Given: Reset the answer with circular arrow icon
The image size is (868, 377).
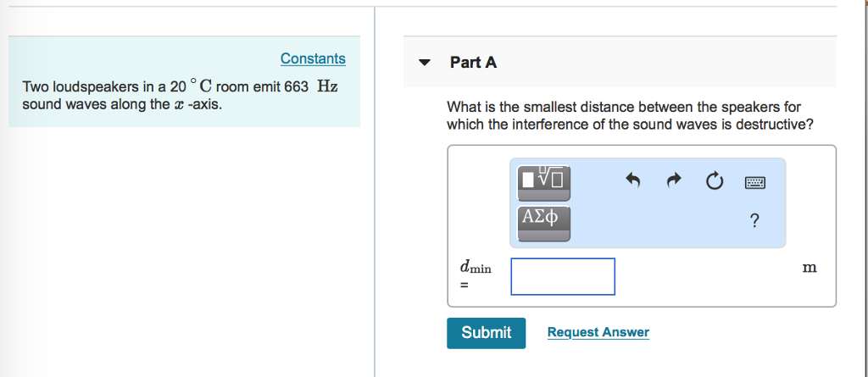Looking at the screenshot, I should click(714, 180).
